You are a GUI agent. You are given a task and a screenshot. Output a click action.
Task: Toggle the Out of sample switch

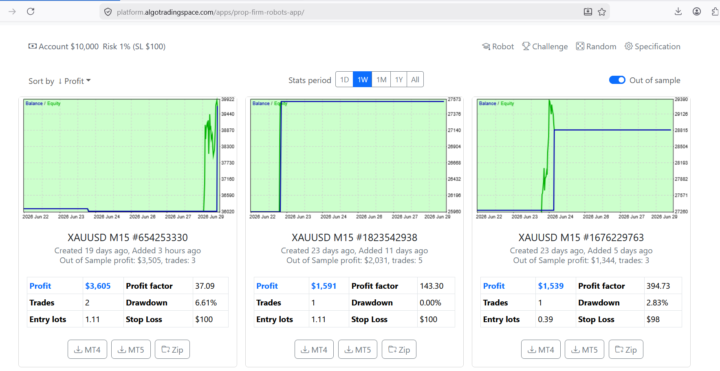click(617, 80)
